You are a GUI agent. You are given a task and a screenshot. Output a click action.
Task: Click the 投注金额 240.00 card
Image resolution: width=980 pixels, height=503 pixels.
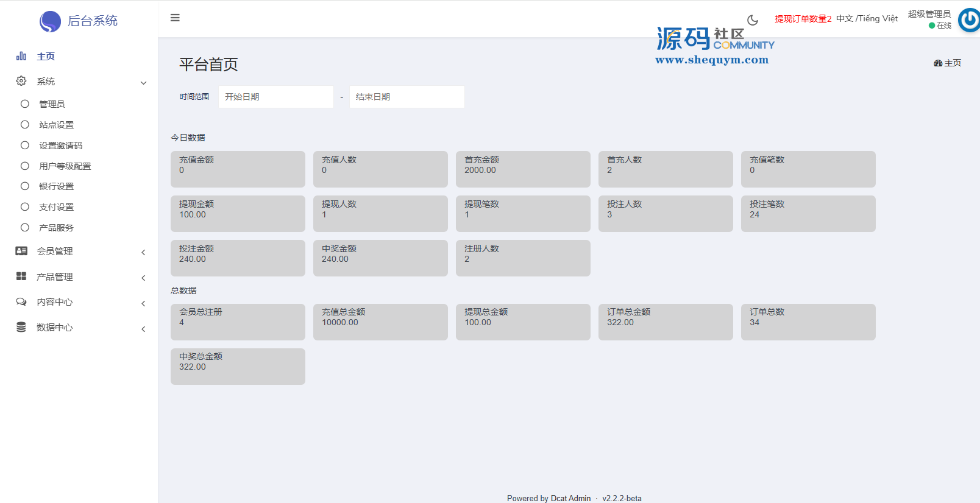pos(238,258)
